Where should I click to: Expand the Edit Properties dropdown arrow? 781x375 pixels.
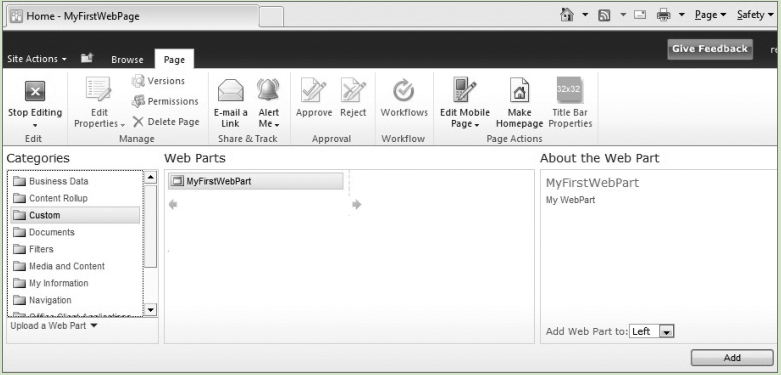pos(123,125)
